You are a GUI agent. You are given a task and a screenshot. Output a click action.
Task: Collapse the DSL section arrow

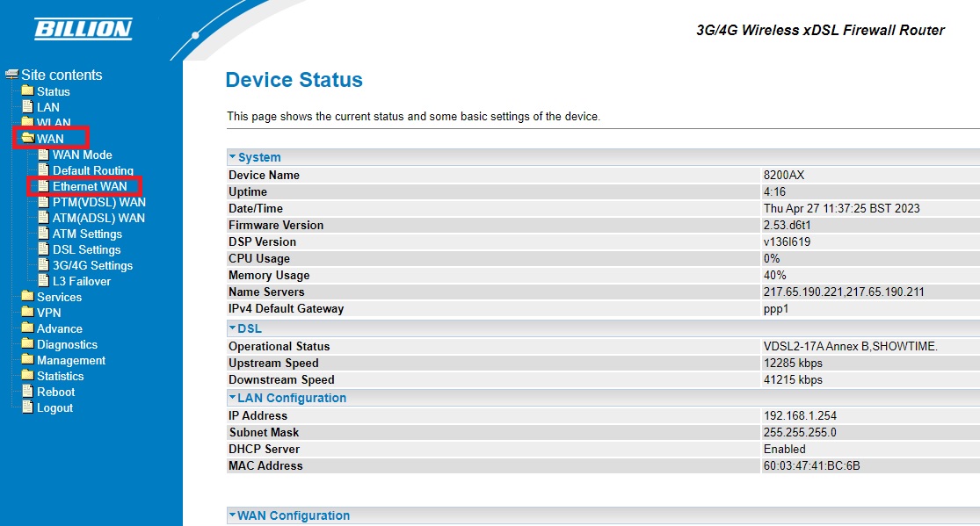pos(233,328)
